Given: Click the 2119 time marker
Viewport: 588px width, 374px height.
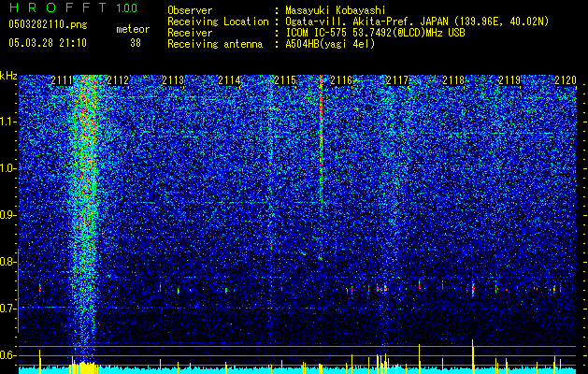Looking at the screenshot, I should pos(509,80).
